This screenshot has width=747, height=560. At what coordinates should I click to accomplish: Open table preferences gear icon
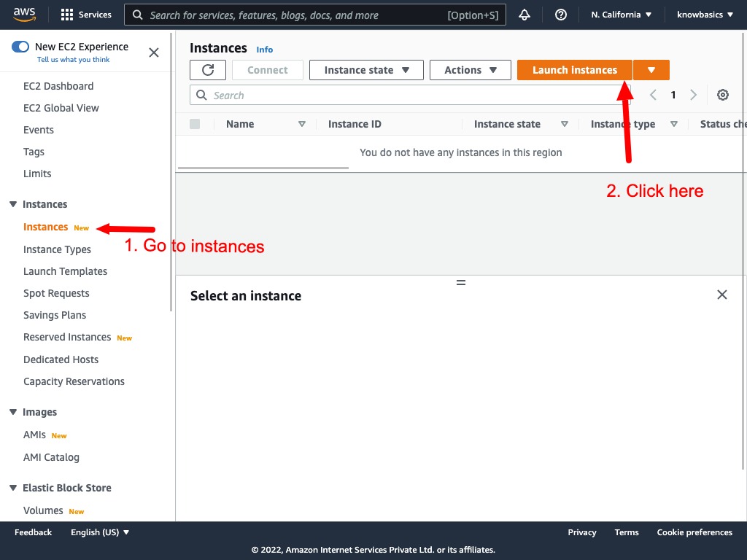point(723,95)
